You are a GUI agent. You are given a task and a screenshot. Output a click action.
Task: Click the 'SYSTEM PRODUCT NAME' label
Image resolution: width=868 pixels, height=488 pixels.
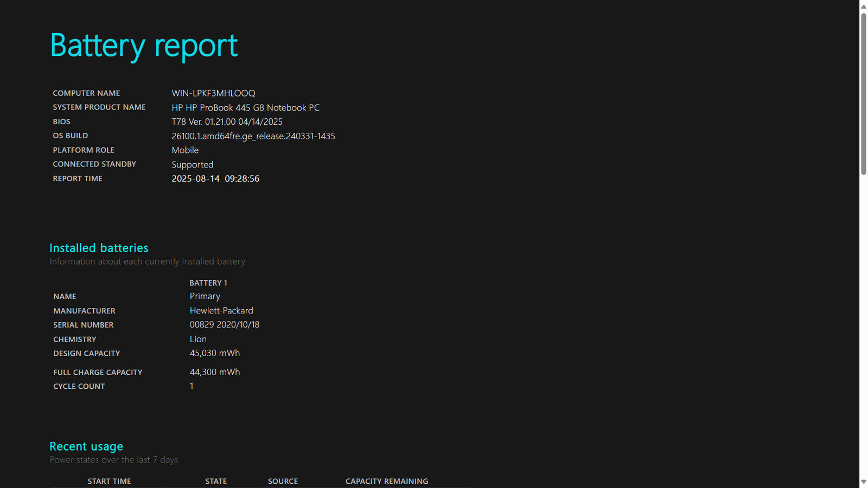pos(99,107)
